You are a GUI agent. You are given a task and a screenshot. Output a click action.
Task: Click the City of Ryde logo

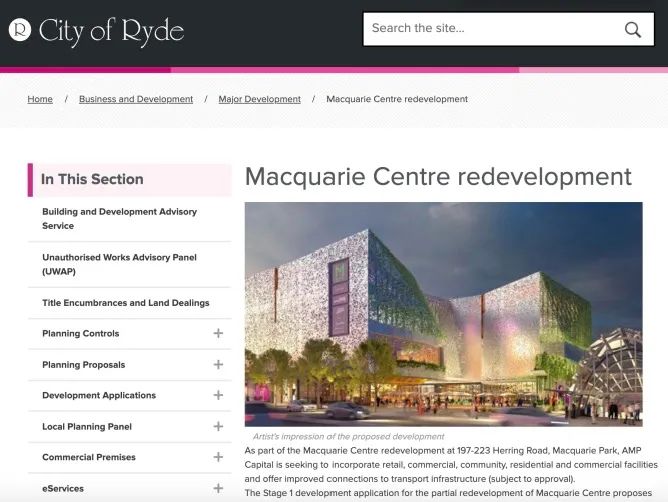96,31
